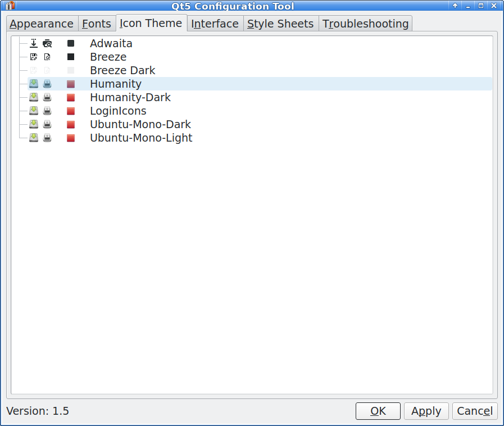Apply the current icon theme settings
Viewport: 504px width, 426px height.
[426, 411]
